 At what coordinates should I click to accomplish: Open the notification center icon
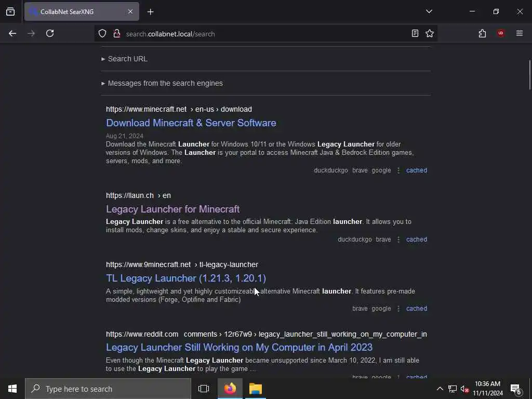click(x=516, y=389)
